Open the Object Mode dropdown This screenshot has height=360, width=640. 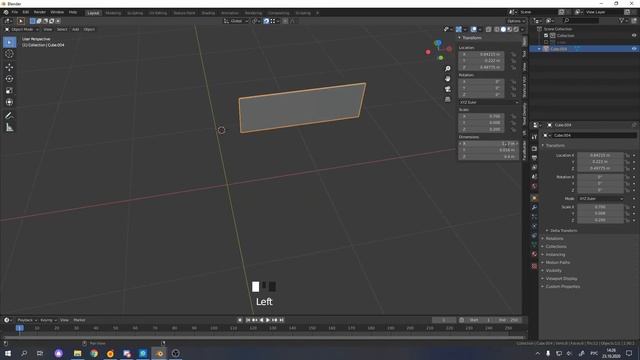[22, 29]
